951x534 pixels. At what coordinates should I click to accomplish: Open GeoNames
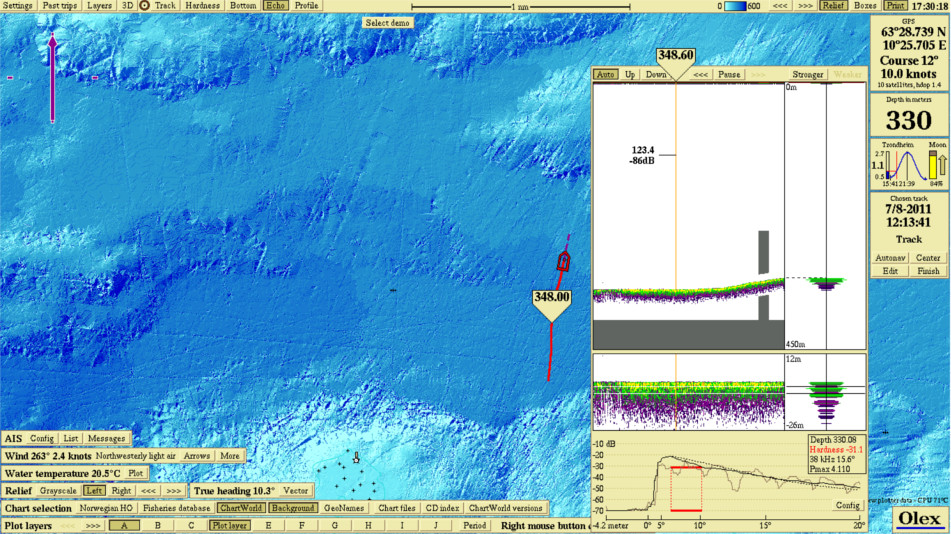pyautogui.click(x=344, y=508)
